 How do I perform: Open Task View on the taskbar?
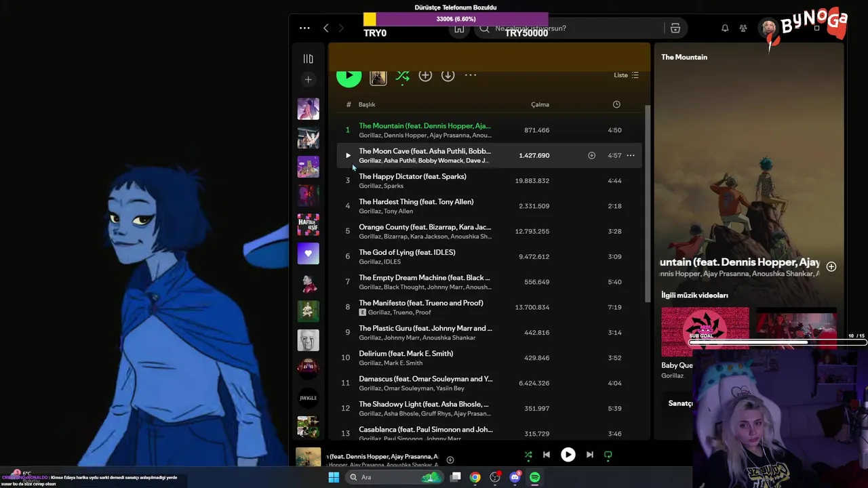click(456, 477)
